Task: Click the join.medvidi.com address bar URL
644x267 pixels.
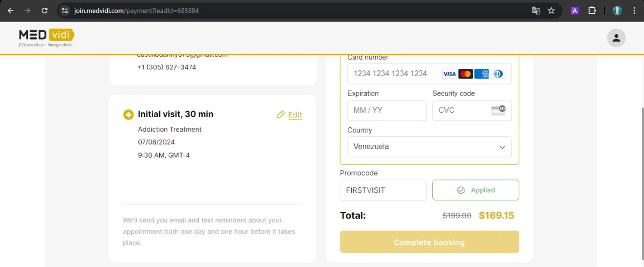Action: pos(136,11)
